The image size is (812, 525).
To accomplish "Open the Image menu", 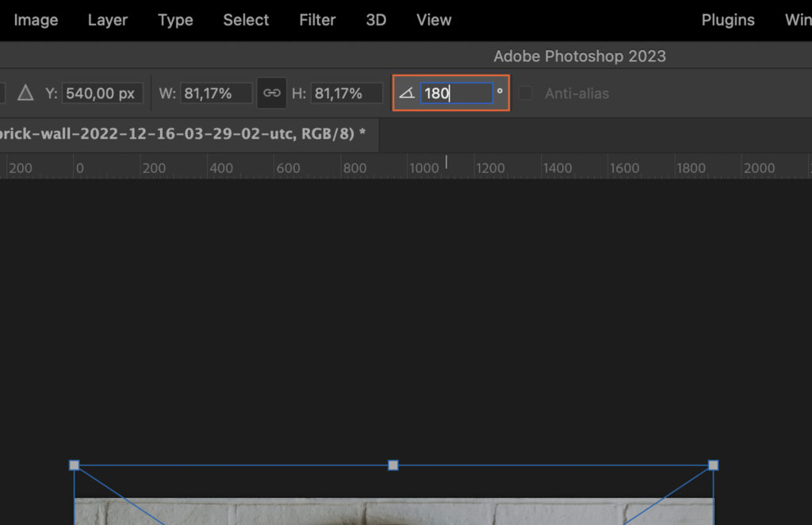I will coord(35,20).
